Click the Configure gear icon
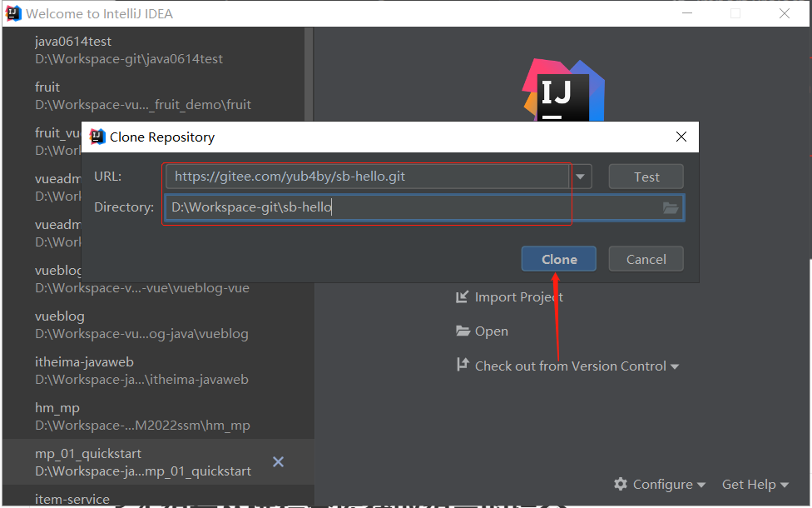The height and width of the screenshot is (508, 812). tap(621, 484)
